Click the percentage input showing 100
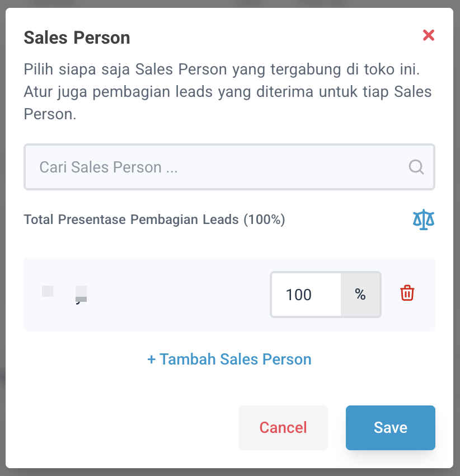 (306, 295)
